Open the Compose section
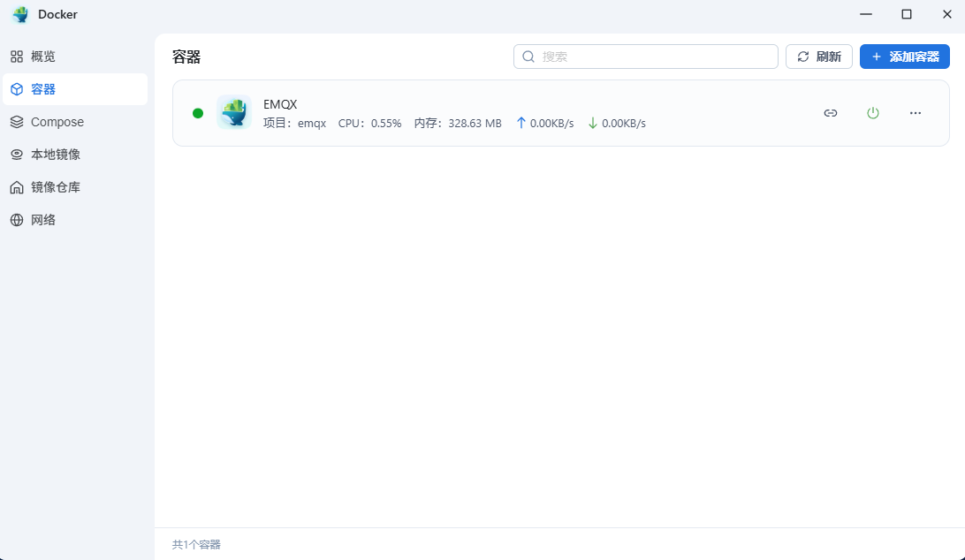This screenshot has height=560, width=965. tap(75, 122)
